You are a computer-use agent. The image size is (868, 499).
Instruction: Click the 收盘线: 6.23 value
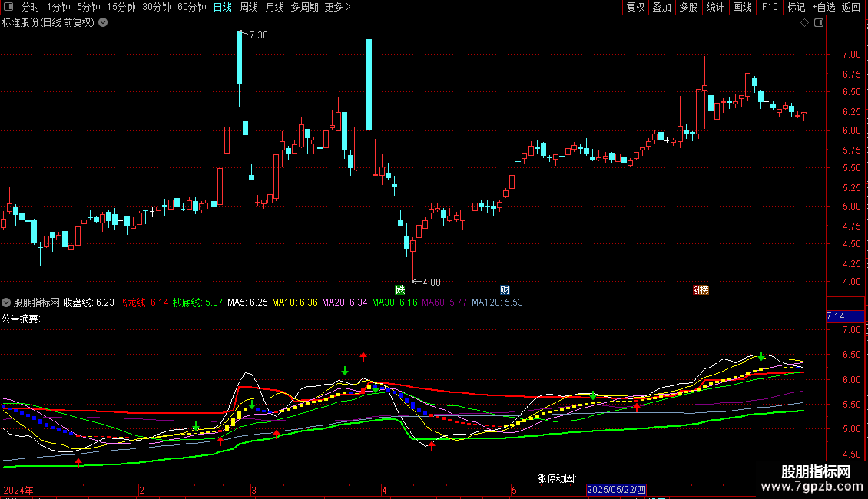click(x=88, y=302)
